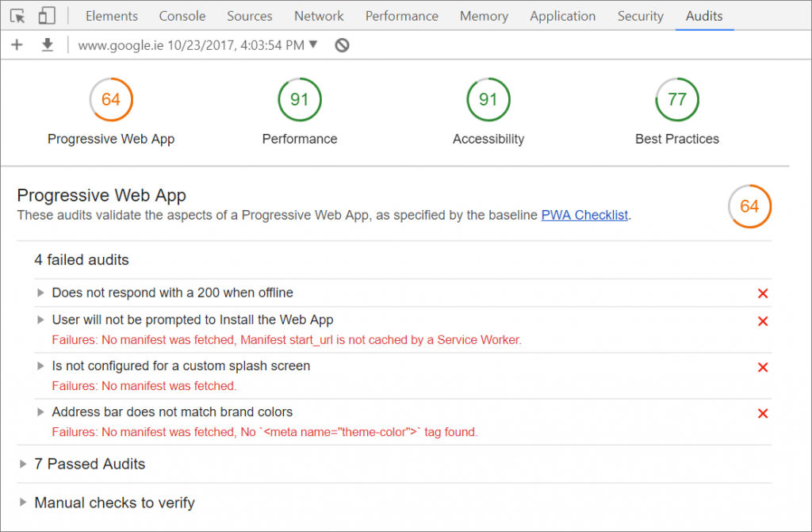The width and height of the screenshot is (812, 532).
Task: Select the inspect element cursor icon
Action: tap(17, 16)
